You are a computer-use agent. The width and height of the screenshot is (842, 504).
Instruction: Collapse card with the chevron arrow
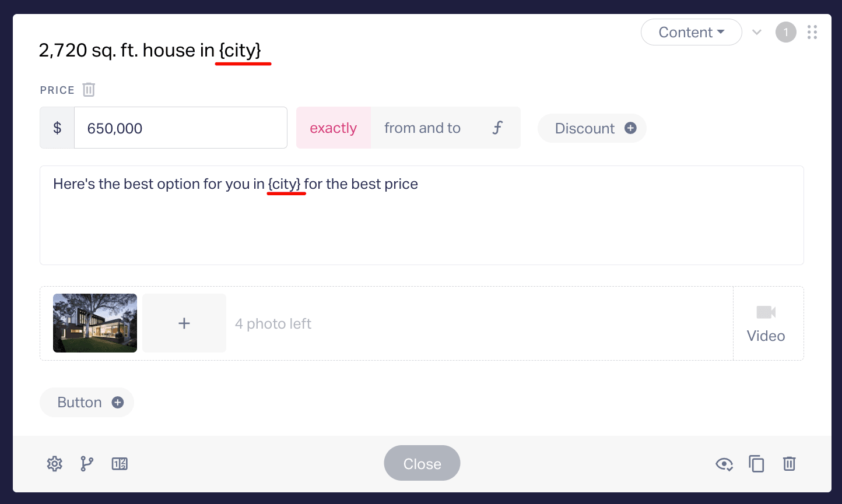757,32
